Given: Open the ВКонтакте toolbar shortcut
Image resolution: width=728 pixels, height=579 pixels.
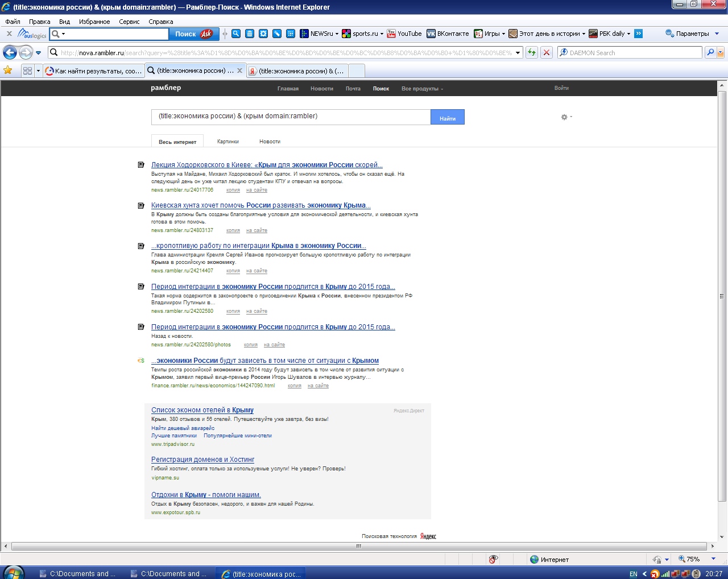Looking at the screenshot, I should (448, 34).
